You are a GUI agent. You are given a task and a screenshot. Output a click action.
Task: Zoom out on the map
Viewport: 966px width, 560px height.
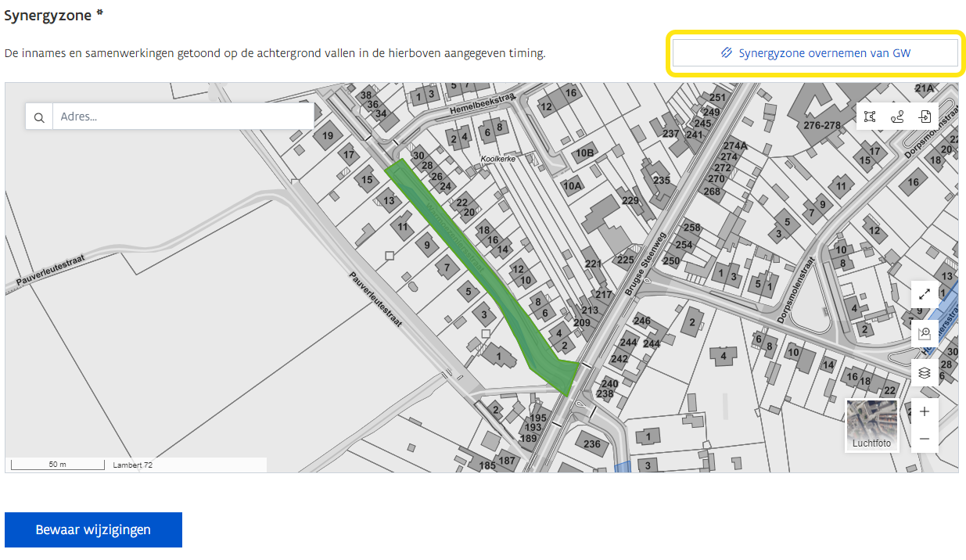tap(925, 439)
